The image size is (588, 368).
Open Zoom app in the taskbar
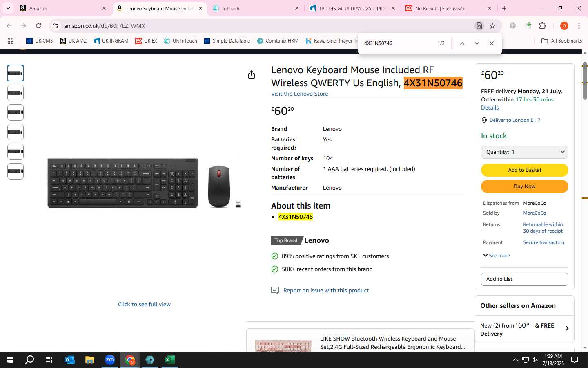coord(110,360)
